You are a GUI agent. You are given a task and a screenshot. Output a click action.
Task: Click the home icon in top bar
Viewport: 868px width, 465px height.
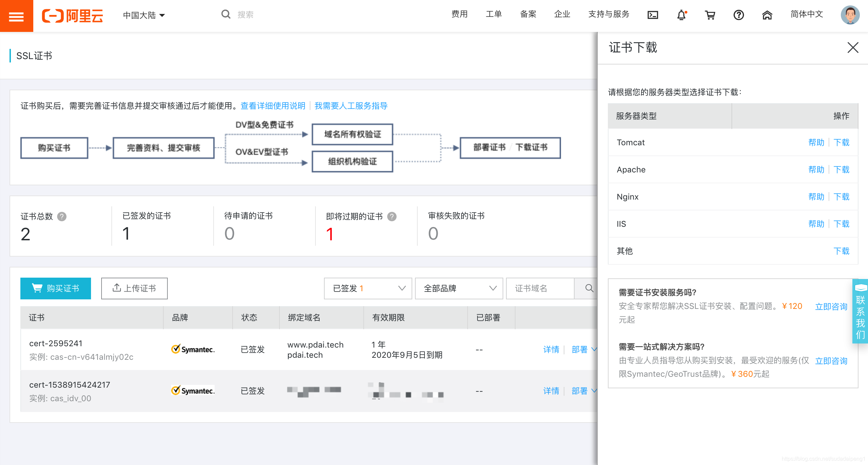click(767, 15)
